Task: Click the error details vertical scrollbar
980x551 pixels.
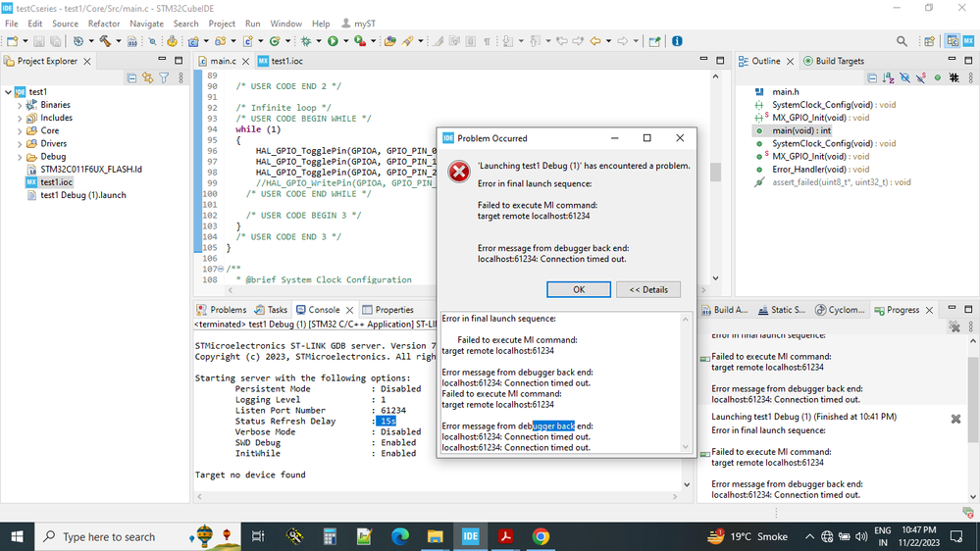Action: [x=686, y=382]
